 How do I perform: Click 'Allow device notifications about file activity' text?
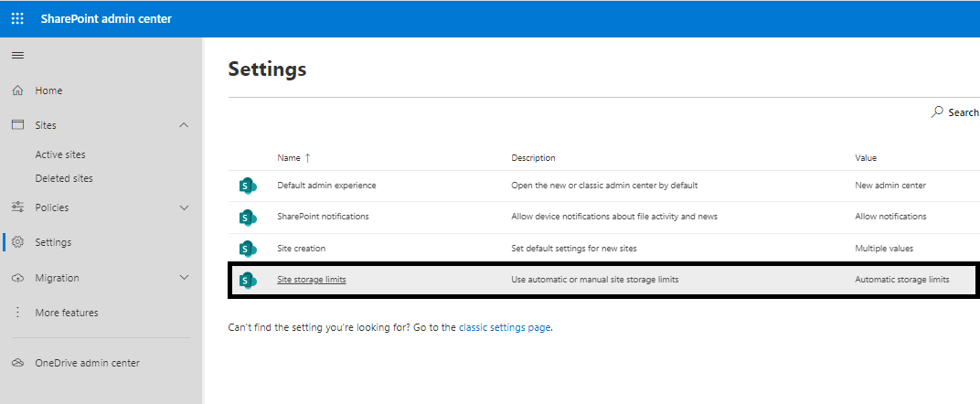pyautogui.click(x=614, y=217)
